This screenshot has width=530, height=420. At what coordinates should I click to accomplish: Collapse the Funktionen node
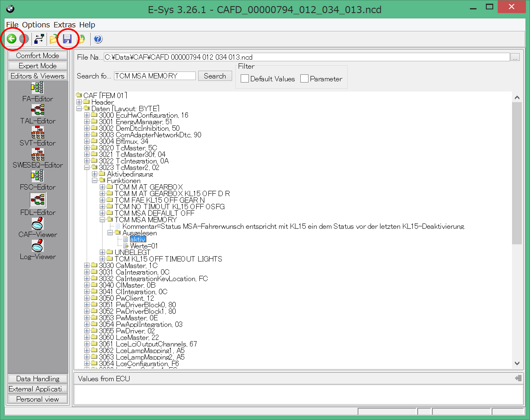click(95, 181)
